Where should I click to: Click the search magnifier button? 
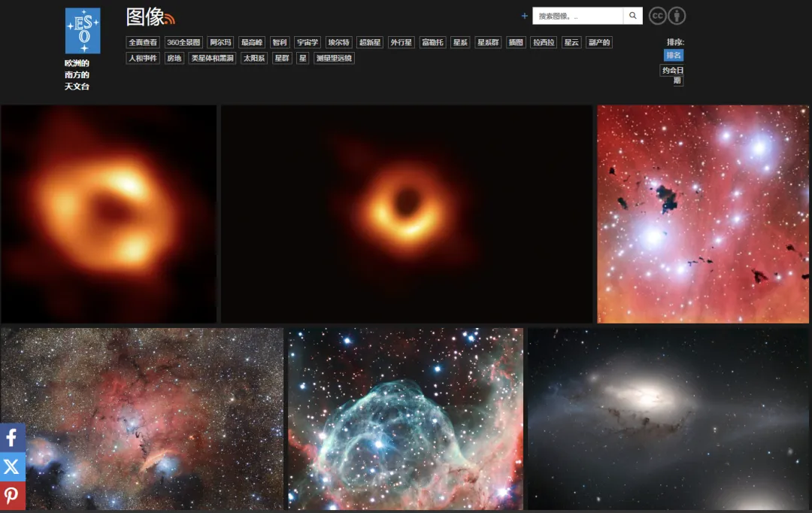click(x=633, y=16)
